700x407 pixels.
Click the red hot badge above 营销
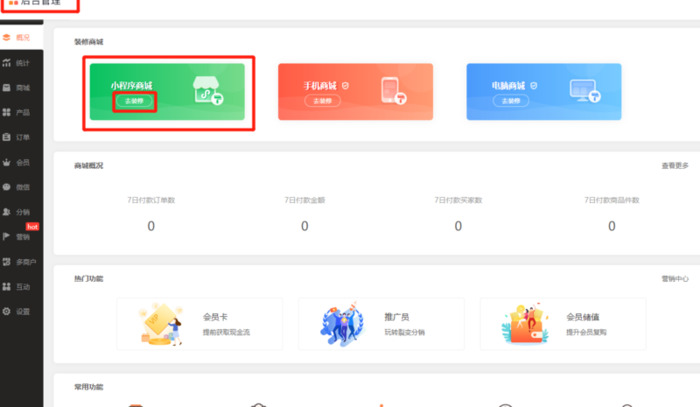(32, 227)
